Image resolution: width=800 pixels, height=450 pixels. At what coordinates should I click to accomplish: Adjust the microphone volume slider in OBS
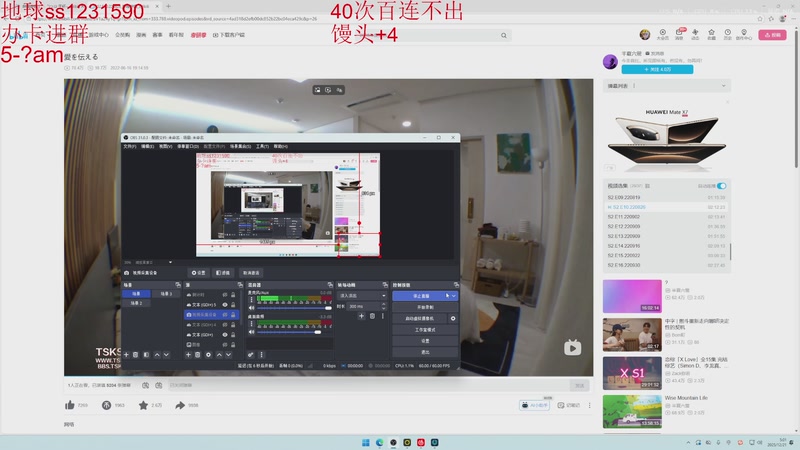(294, 308)
